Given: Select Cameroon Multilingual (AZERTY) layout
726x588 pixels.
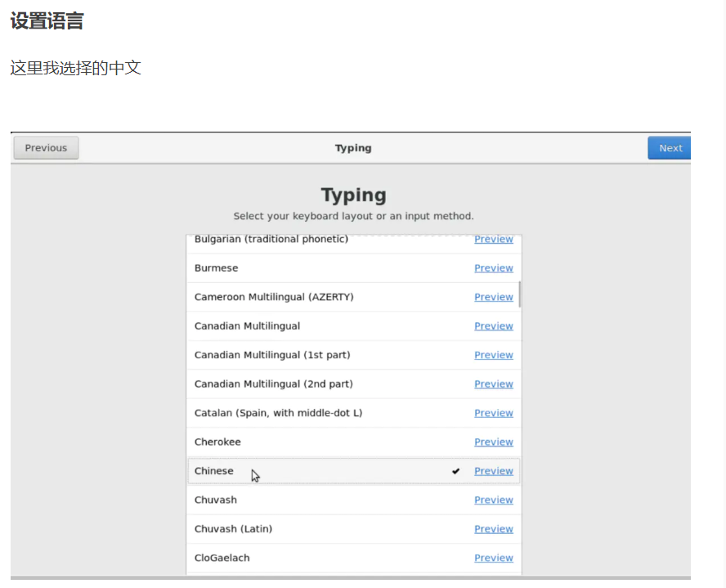Looking at the screenshot, I should click(x=354, y=297).
